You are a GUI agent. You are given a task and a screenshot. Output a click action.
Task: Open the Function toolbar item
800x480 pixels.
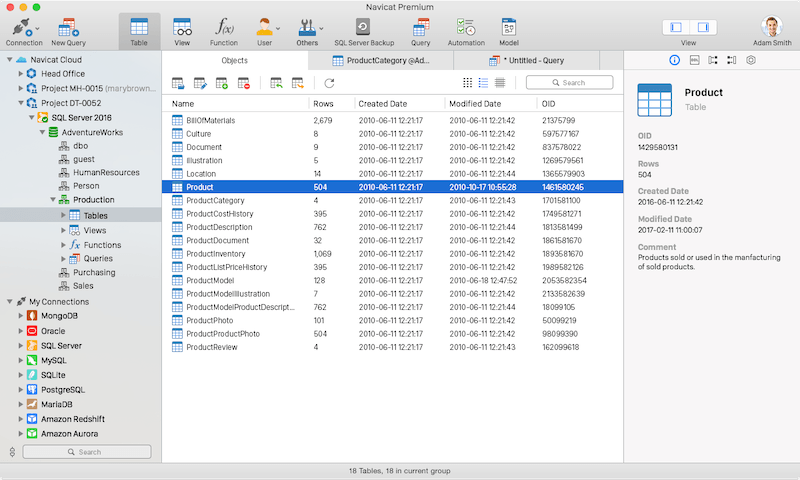[x=223, y=32]
